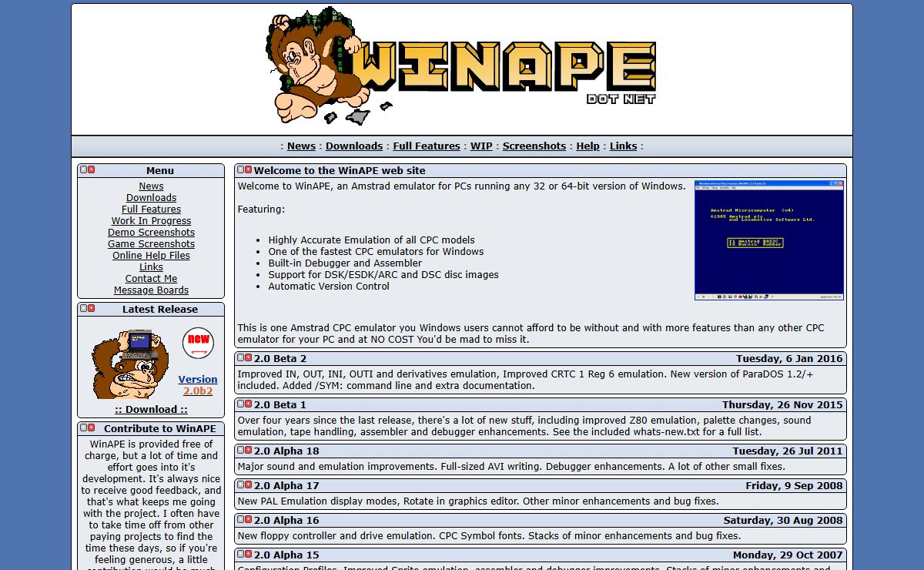924x570 pixels.
Task: Open Help in the top navigation bar
Action: pyautogui.click(x=588, y=146)
